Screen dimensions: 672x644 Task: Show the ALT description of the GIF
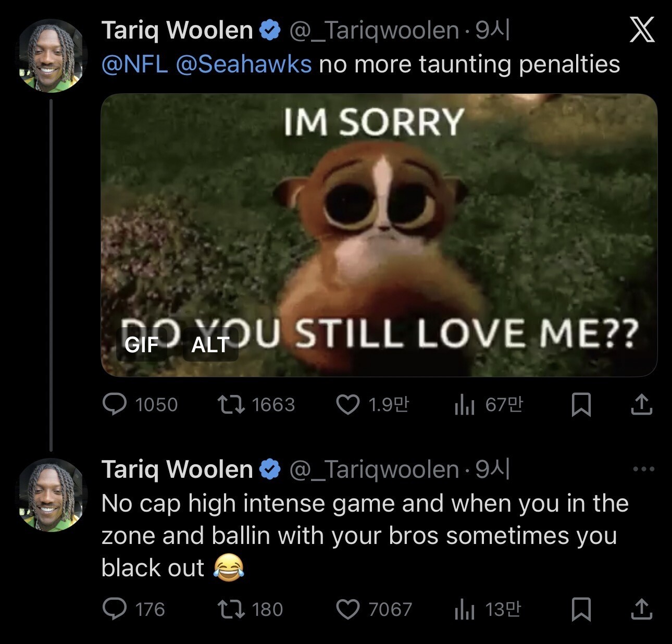tap(210, 344)
